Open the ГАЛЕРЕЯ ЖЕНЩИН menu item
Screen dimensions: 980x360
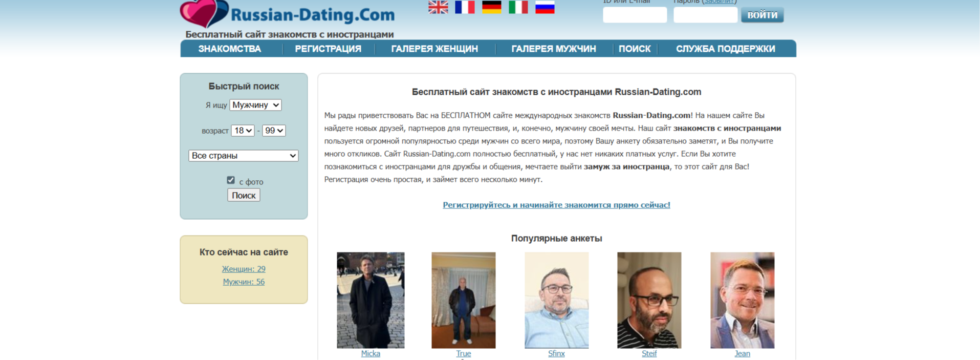[434, 49]
